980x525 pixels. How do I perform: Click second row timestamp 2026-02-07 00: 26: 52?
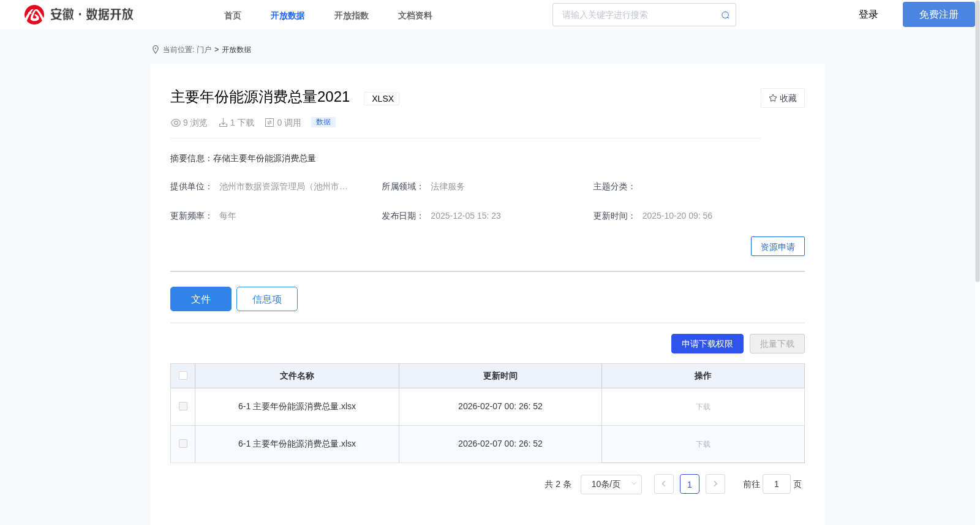pyautogui.click(x=500, y=444)
